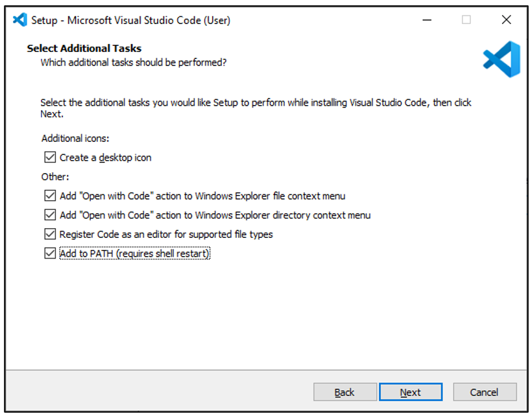The width and height of the screenshot is (532, 418).
Task: Go to the previous step with Back
Action: (x=345, y=392)
